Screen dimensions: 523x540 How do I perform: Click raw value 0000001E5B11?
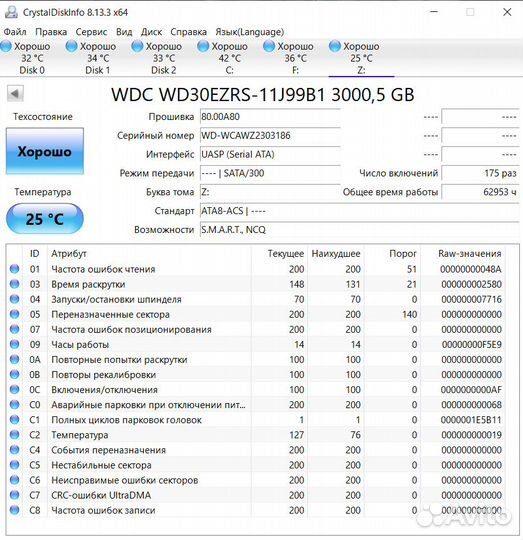coord(471,420)
